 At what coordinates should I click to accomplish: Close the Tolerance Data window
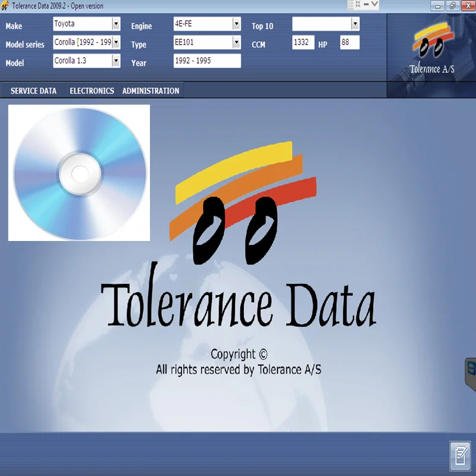pyautogui.click(x=468, y=6)
